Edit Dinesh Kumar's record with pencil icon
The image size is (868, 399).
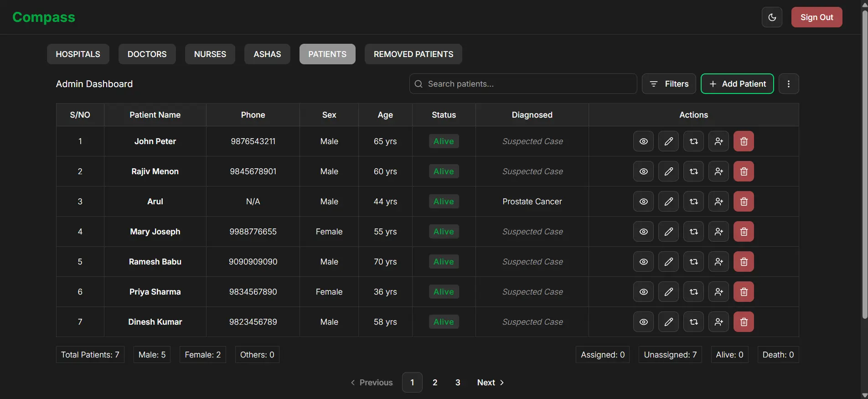click(x=668, y=322)
